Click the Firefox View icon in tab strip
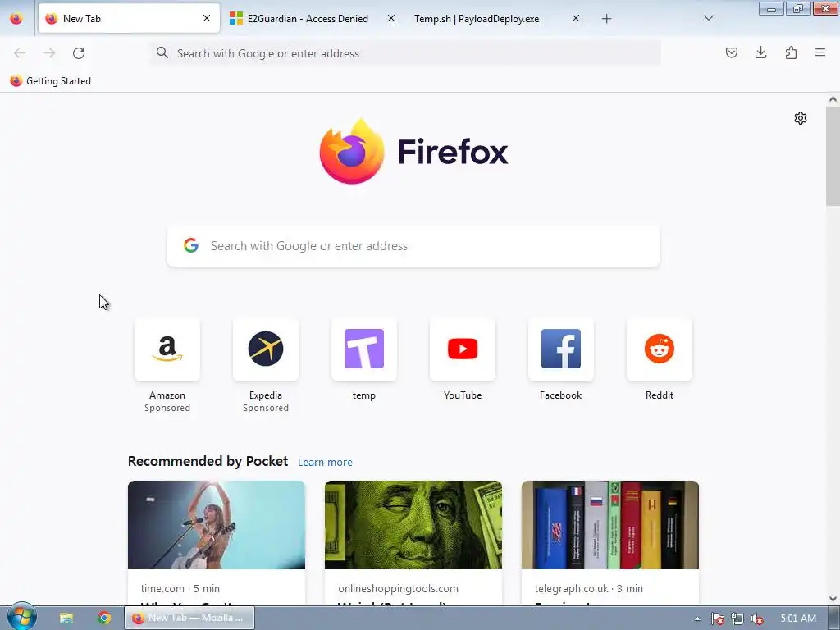 point(16,19)
